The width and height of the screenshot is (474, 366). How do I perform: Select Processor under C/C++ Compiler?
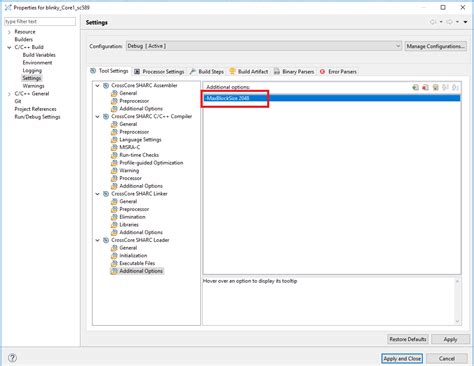(x=130, y=178)
